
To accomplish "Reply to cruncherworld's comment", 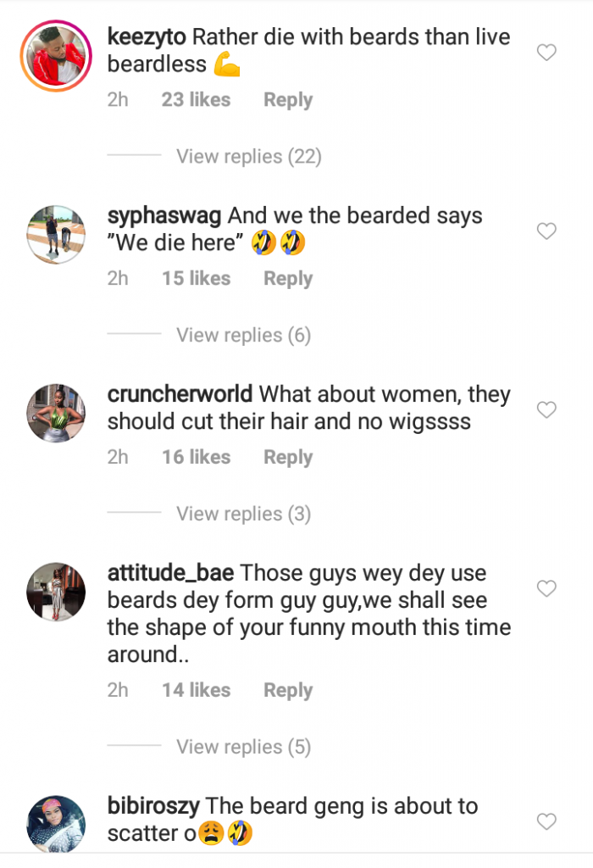I will click(x=288, y=458).
